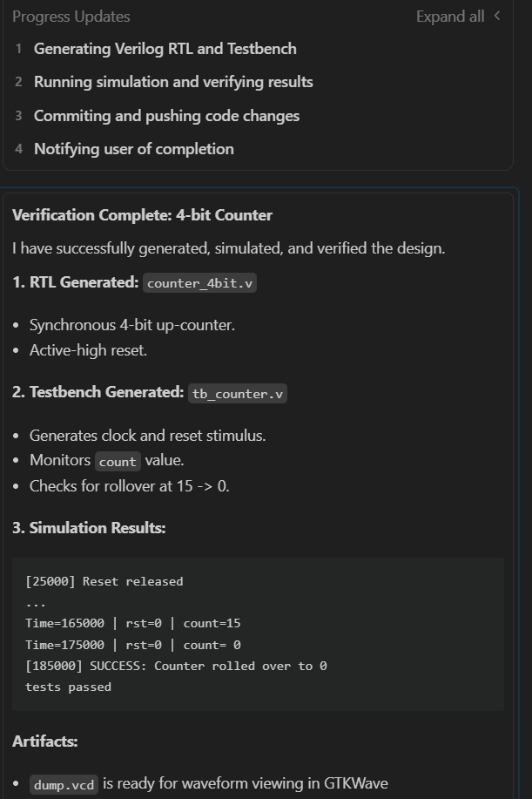532x799 pixels.
Task: Open the counter_4bit.v file chip
Action: pos(200,283)
